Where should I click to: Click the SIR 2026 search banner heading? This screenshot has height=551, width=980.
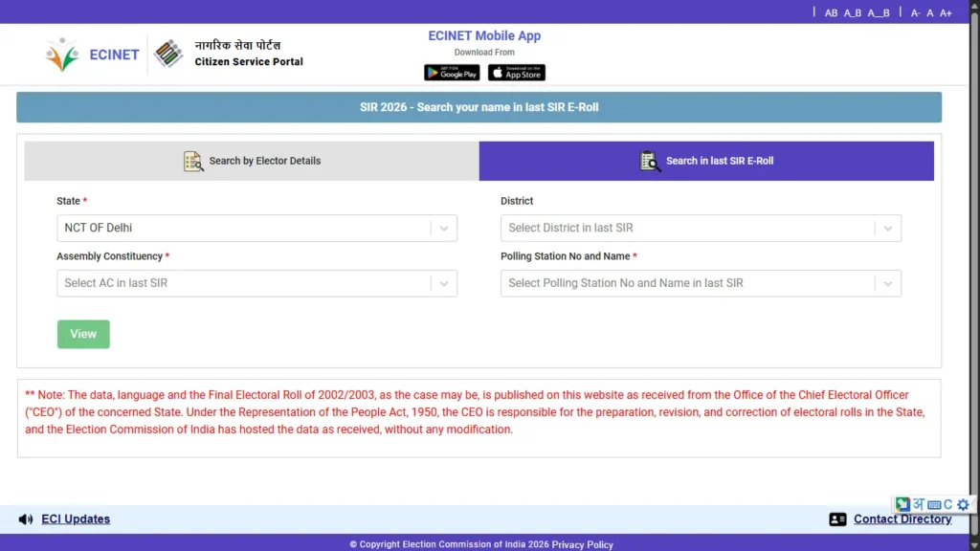pyautogui.click(x=479, y=107)
